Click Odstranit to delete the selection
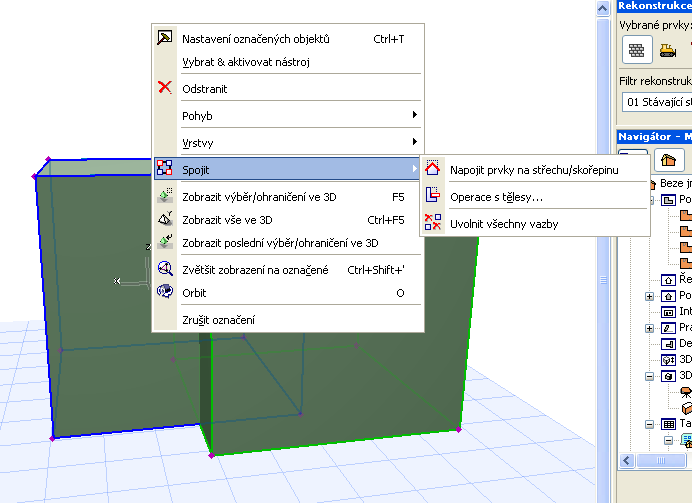 pos(289,89)
